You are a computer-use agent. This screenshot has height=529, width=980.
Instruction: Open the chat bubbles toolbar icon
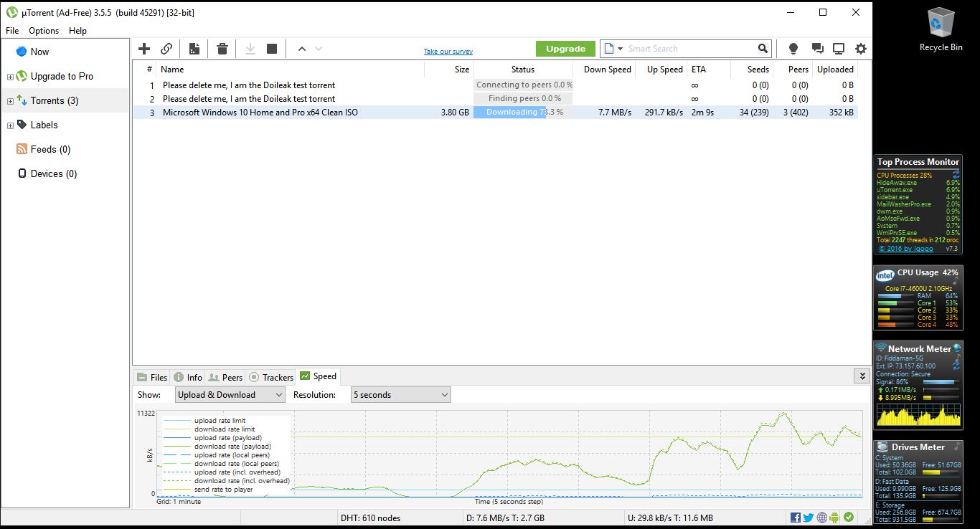point(817,49)
